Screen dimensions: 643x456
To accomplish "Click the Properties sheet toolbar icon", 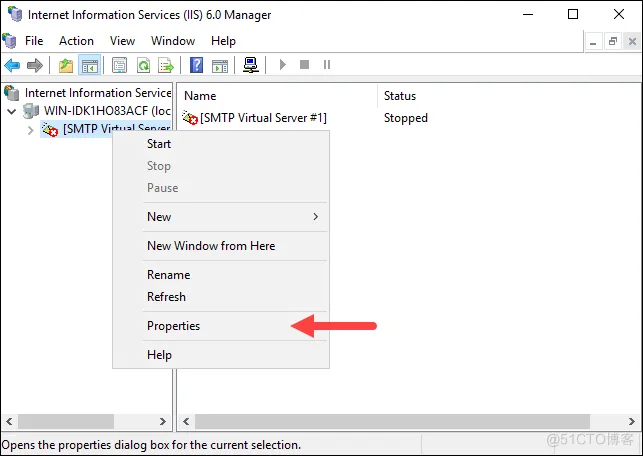I will click(x=119, y=65).
